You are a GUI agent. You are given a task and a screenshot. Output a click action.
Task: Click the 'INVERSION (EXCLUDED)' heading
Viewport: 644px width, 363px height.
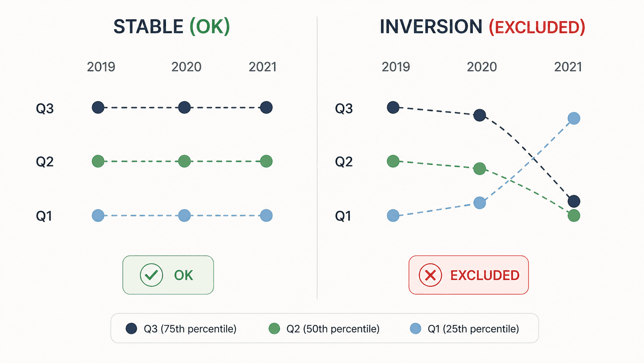pos(482,27)
